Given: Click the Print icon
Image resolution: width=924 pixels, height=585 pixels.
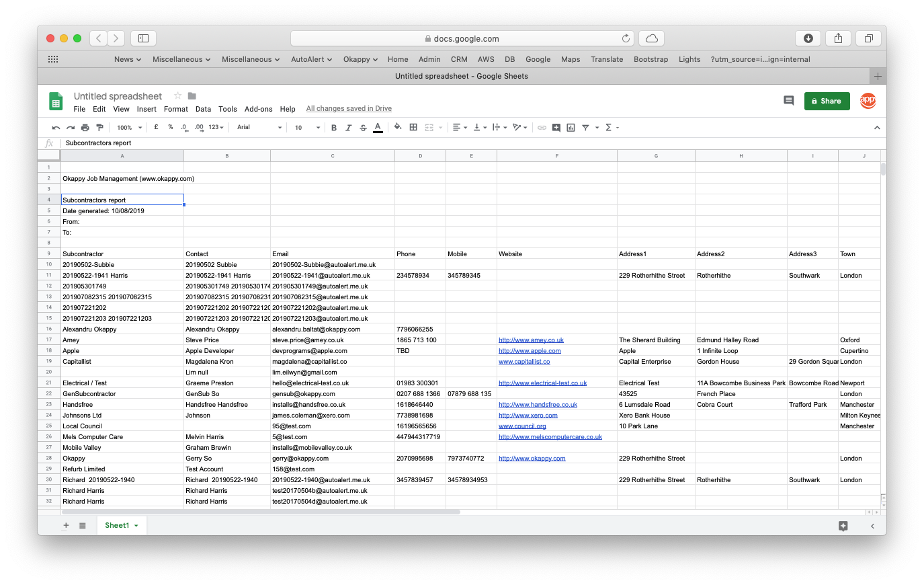Looking at the screenshot, I should pos(85,127).
